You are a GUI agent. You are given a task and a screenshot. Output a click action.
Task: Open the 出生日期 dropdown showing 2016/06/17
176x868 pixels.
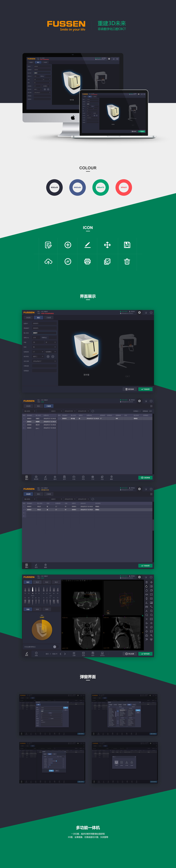pos(44,361)
